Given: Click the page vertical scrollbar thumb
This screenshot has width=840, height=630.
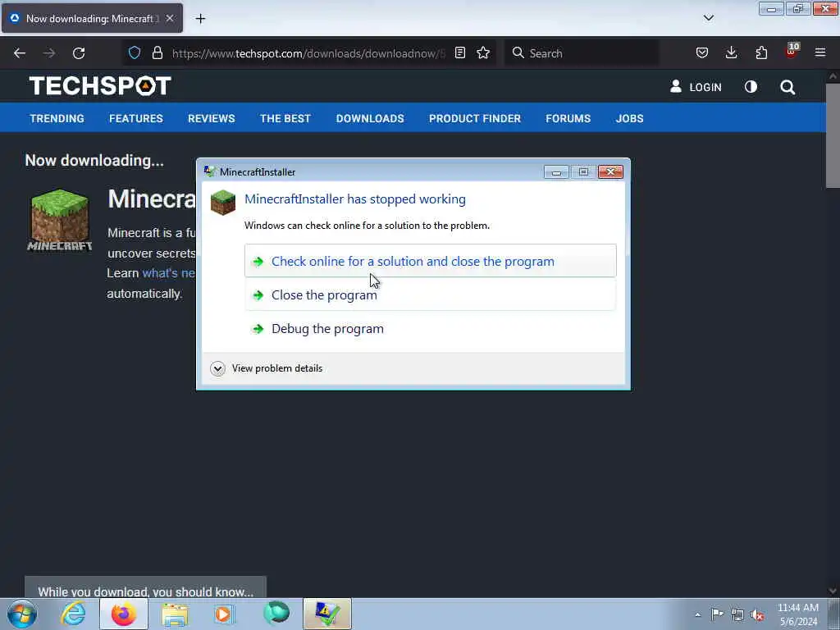Looking at the screenshot, I should (x=833, y=136).
